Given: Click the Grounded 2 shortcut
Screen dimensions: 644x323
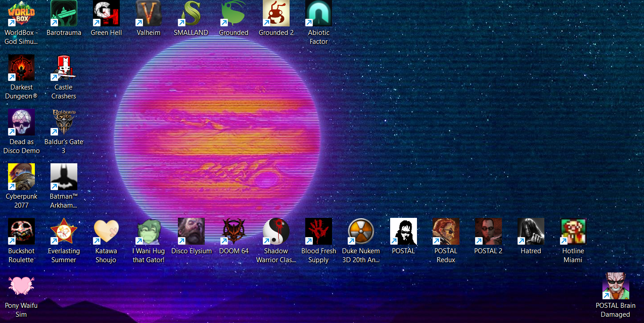Looking at the screenshot, I should click(x=276, y=13).
